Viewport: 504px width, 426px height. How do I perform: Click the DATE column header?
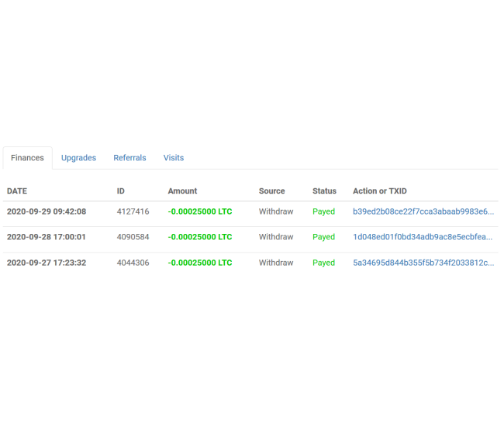coord(17,191)
